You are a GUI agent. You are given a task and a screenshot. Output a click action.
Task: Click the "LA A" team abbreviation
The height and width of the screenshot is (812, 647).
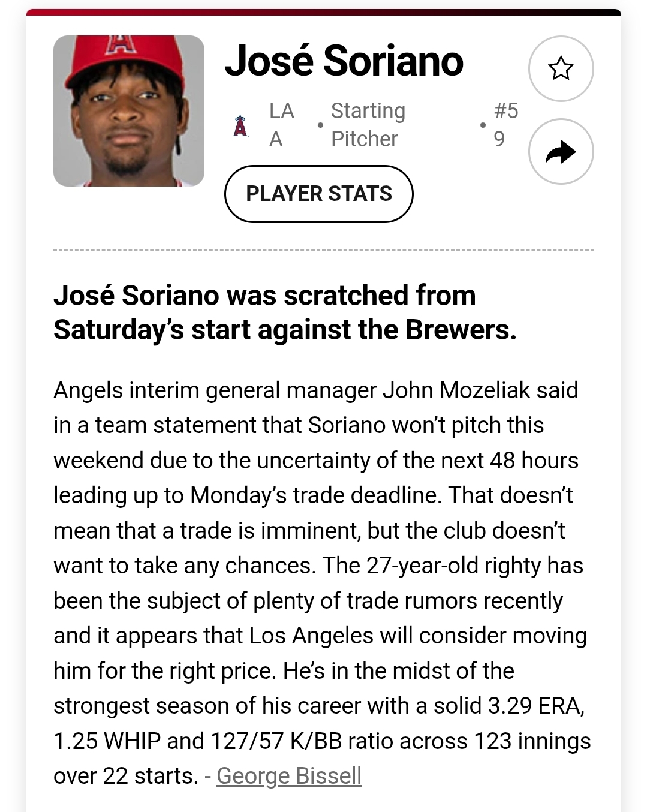click(x=281, y=125)
